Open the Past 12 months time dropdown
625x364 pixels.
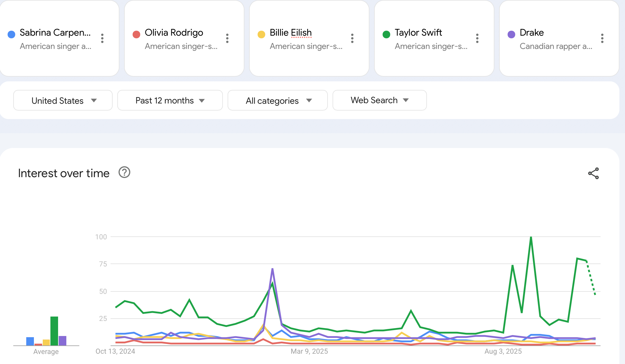[170, 101]
